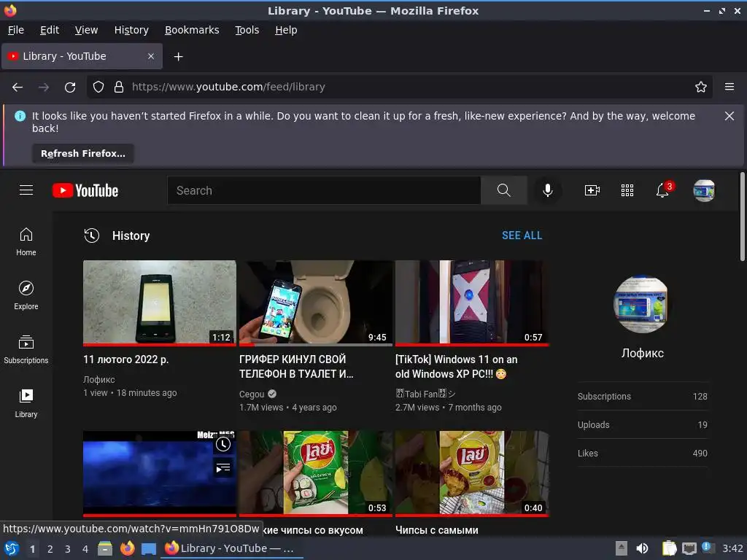747x560 pixels.
Task: Click the site security padlock
Action: tap(119, 87)
